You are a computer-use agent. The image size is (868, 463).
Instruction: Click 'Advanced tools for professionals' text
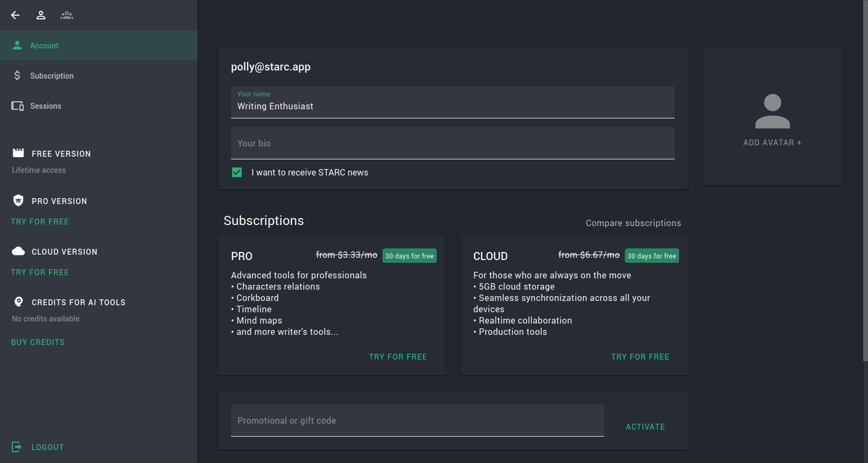click(299, 275)
